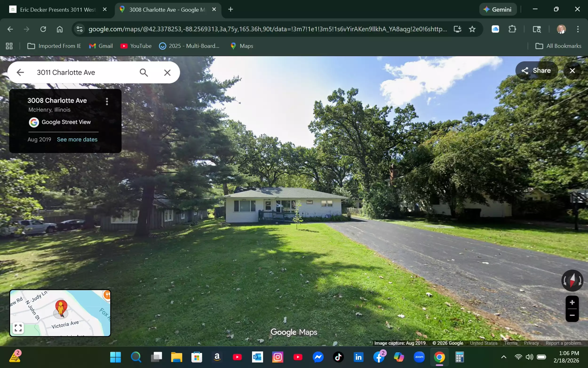Expand the minimap to fullscreen
Screen dimensions: 588x368
click(x=18, y=328)
